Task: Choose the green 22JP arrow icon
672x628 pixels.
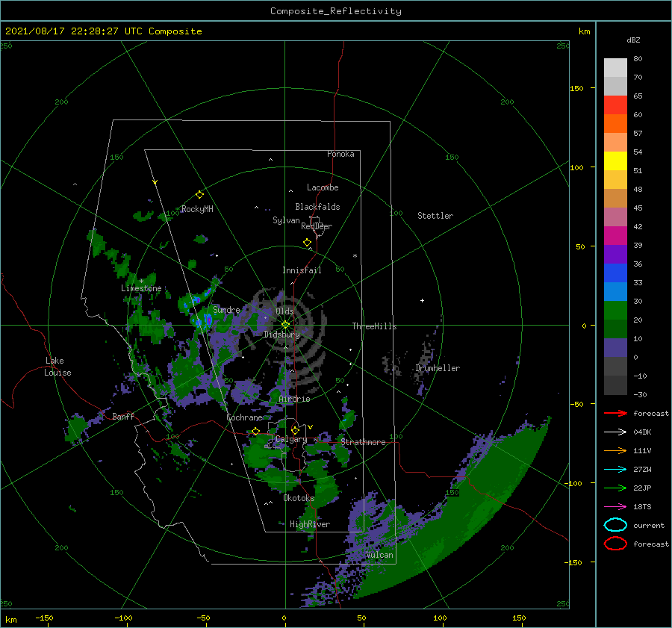Action: 615,488
